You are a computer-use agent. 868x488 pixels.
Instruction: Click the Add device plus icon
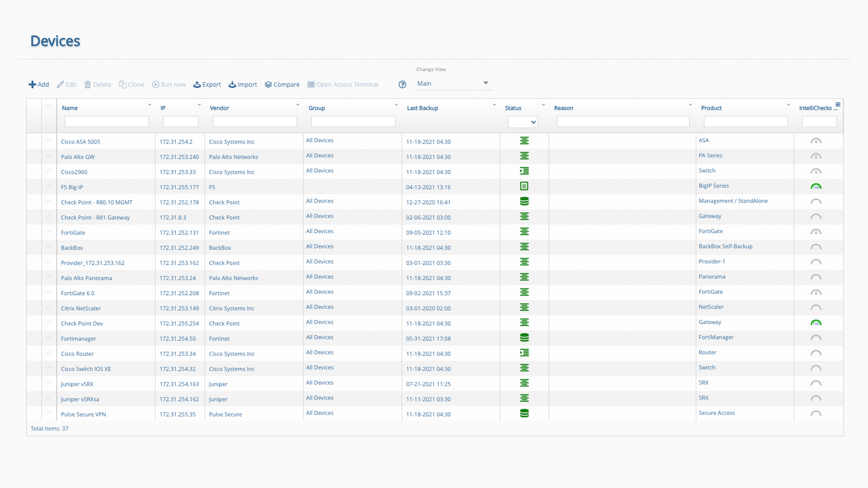point(32,84)
